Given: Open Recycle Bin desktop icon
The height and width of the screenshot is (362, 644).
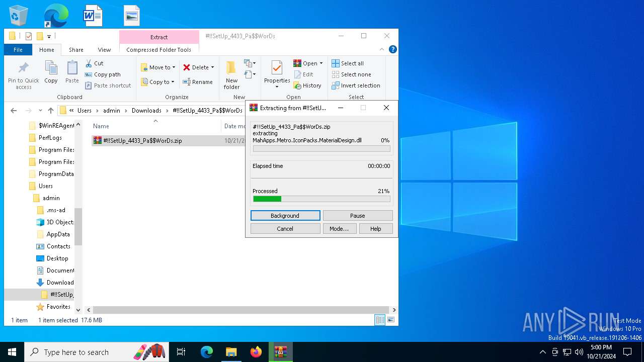Looking at the screenshot, I should click(19, 16).
